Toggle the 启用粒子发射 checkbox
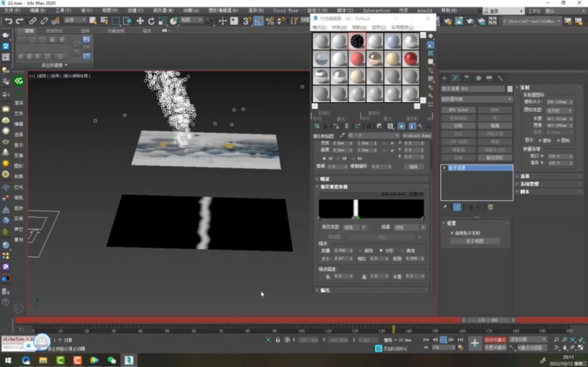Viewport: 588px width, 367px height. [451, 233]
